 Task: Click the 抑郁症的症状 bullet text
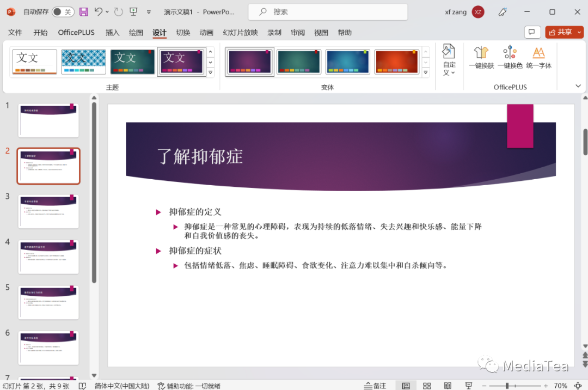(x=195, y=251)
